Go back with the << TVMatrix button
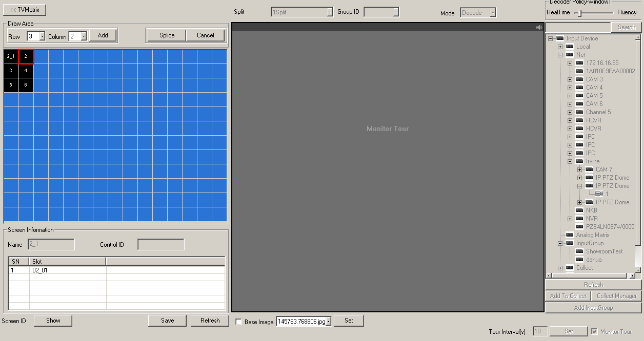644x341 pixels. click(25, 10)
